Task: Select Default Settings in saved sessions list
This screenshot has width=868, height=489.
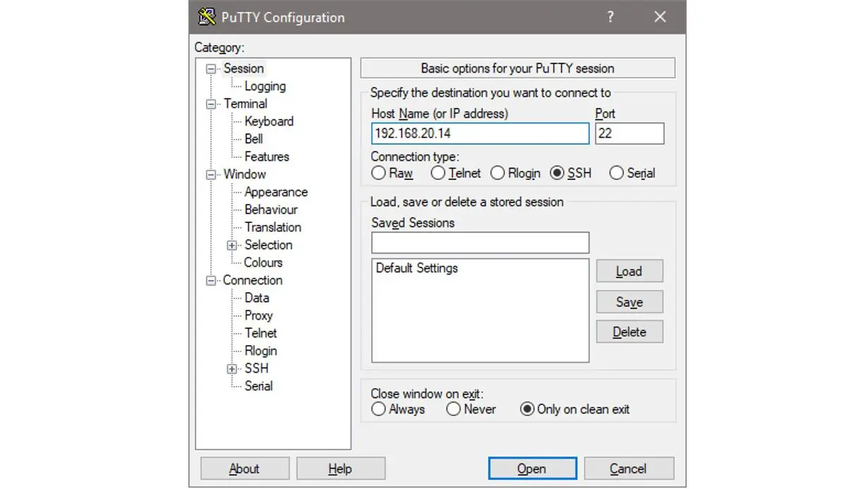Action: point(417,268)
